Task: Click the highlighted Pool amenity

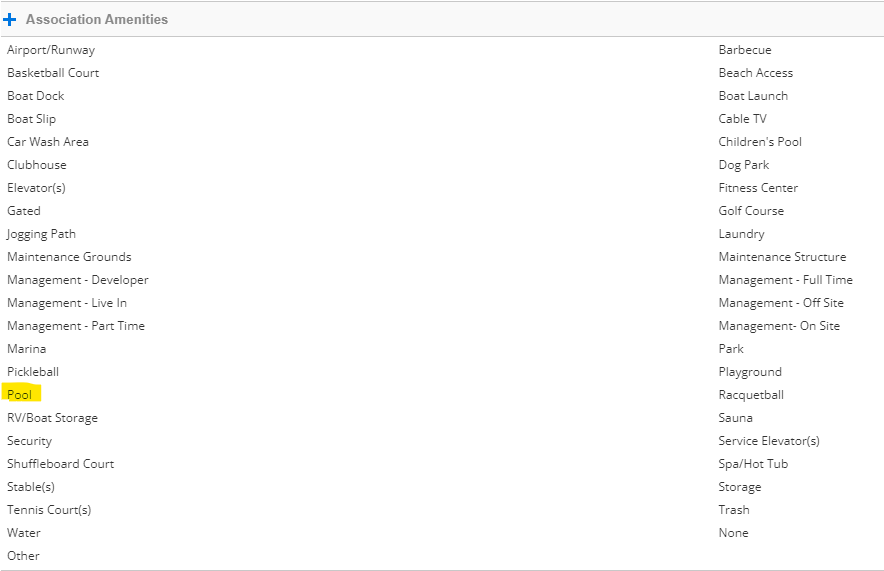Action: (x=20, y=395)
